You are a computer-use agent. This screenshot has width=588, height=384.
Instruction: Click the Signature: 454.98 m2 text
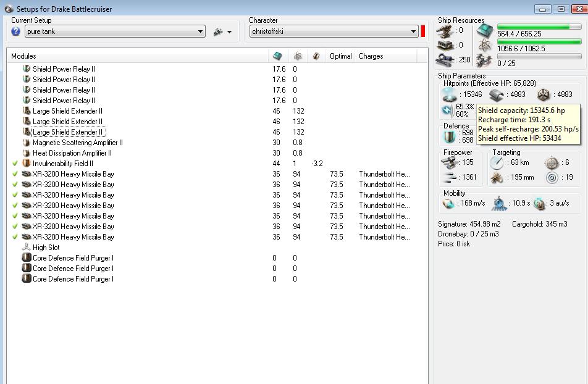coord(469,224)
